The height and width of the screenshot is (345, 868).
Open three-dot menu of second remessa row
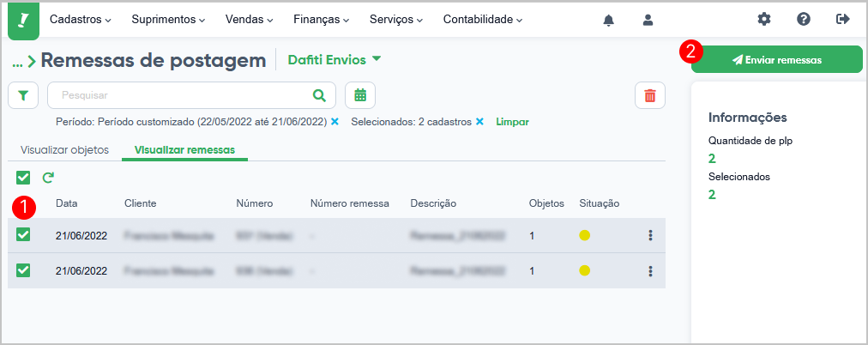(650, 271)
